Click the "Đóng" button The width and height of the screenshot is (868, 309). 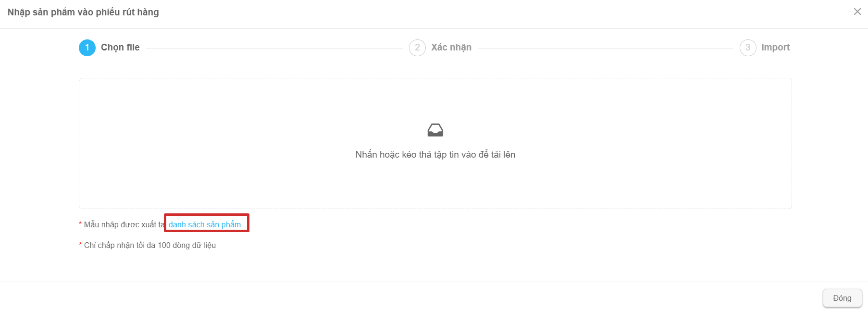[842, 298]
